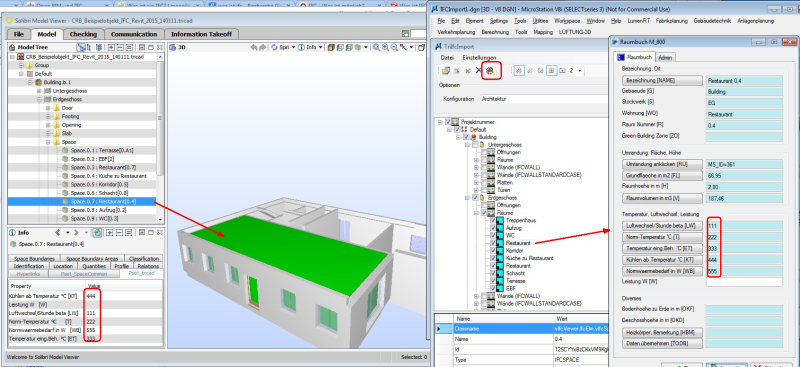Click the forward arrow in 3D view toolbar
Screen dimensions: 800x367
[x=262, y=47]
